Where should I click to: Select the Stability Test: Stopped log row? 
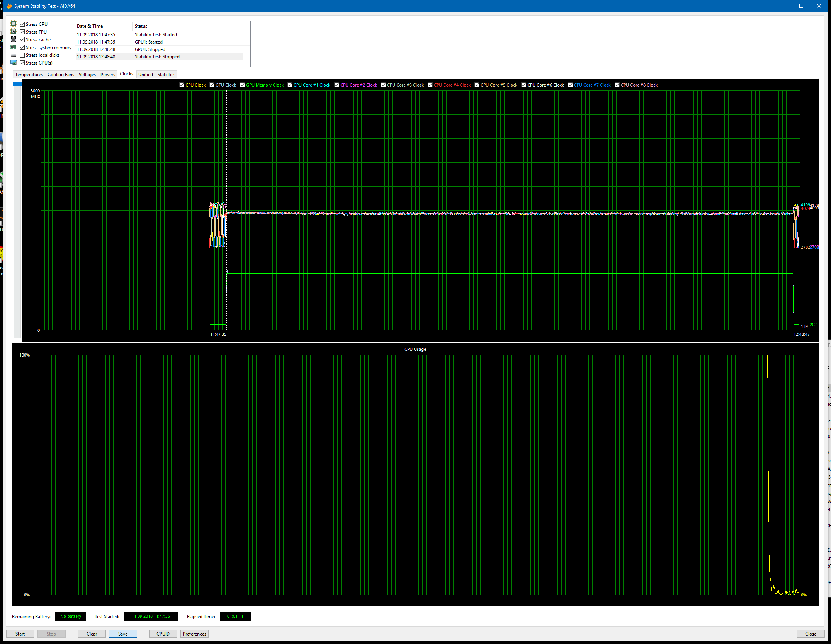[x=157, y=57]
